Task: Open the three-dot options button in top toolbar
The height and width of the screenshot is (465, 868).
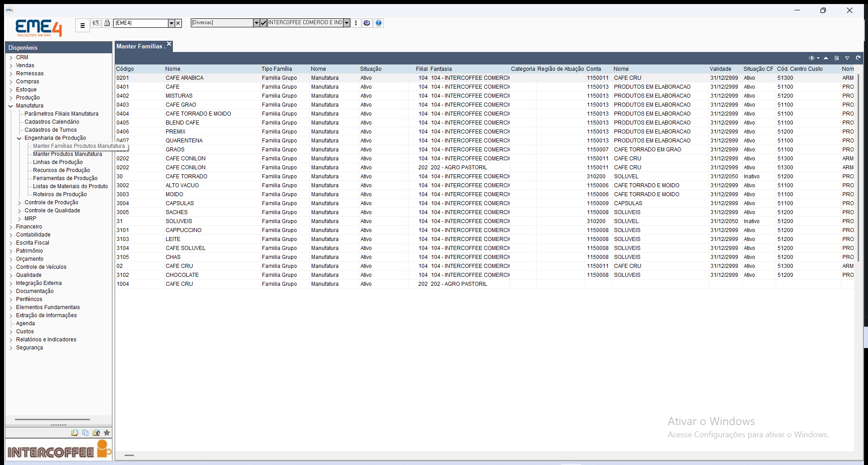Action: coord(356,23)
